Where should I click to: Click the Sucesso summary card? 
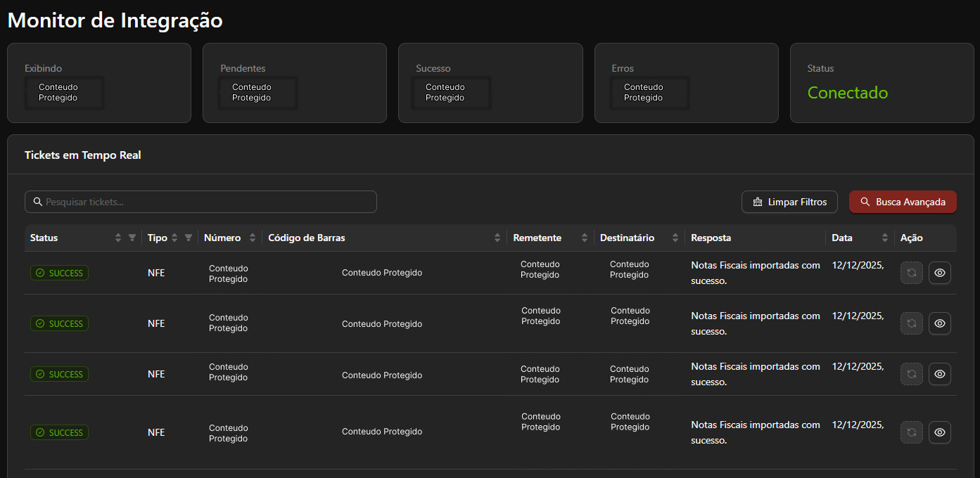point(490,83)
